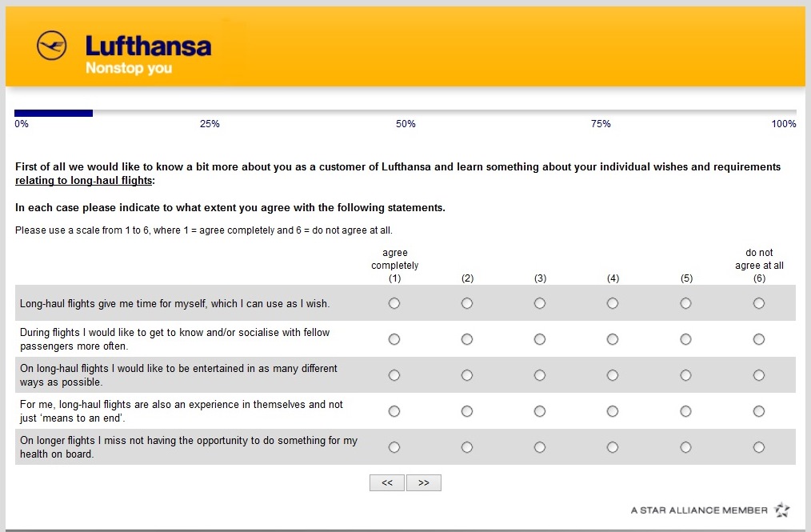Select option 6 for 'time for myself' statement
The image size is (811, 532).
pyautogui.click(x=759, y=303)
